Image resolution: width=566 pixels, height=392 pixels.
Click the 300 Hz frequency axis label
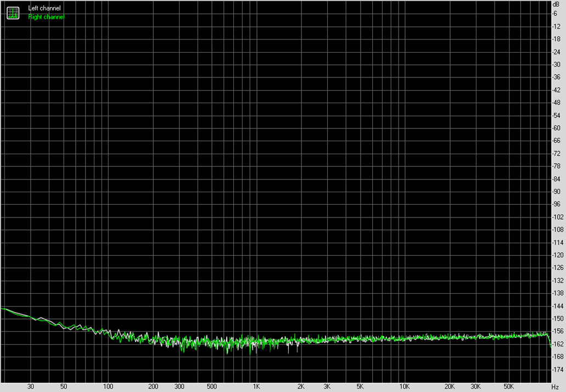[x=179, y=387]
